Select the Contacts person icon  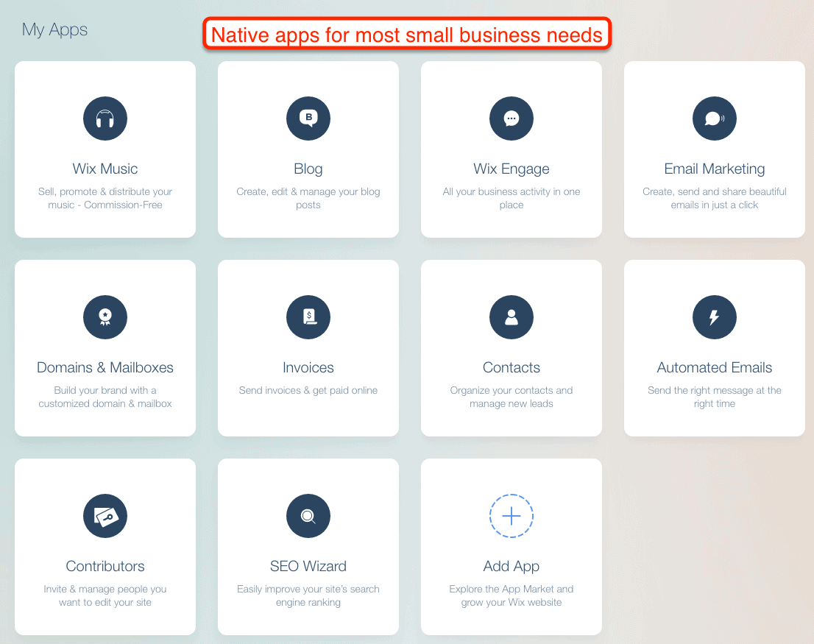click(512, 317)
